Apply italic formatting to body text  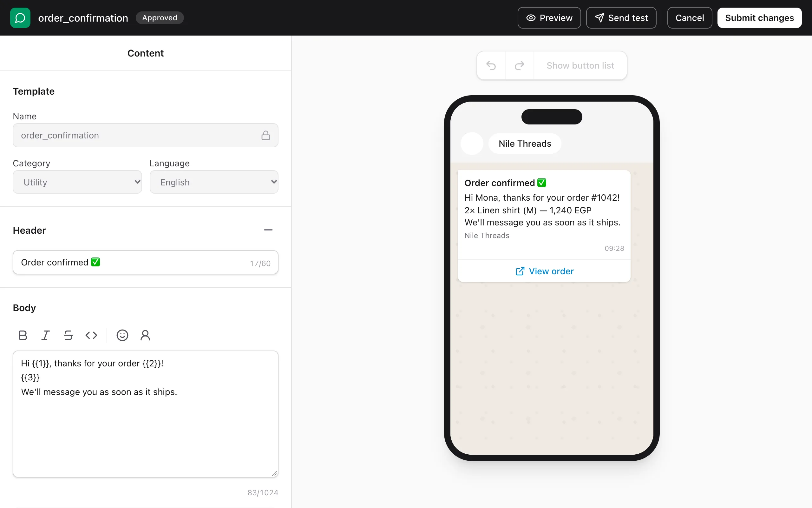pos(46,335)
